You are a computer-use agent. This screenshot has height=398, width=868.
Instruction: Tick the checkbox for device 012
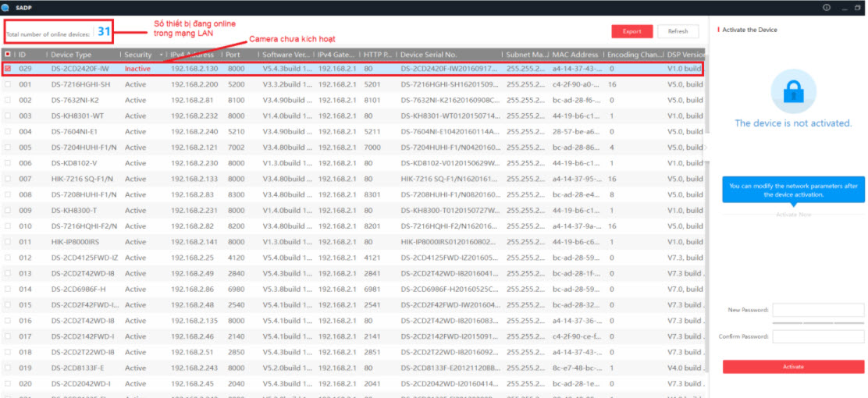pyautogui.click(x=8, y=258)
